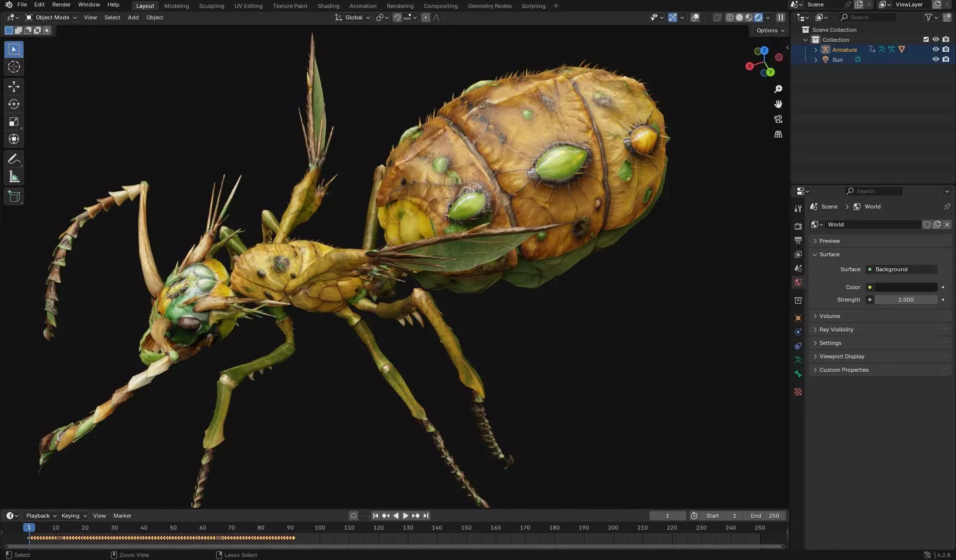Viewport: 956px width, 560px height.
Task: Open the File menu
Action: 22,4
